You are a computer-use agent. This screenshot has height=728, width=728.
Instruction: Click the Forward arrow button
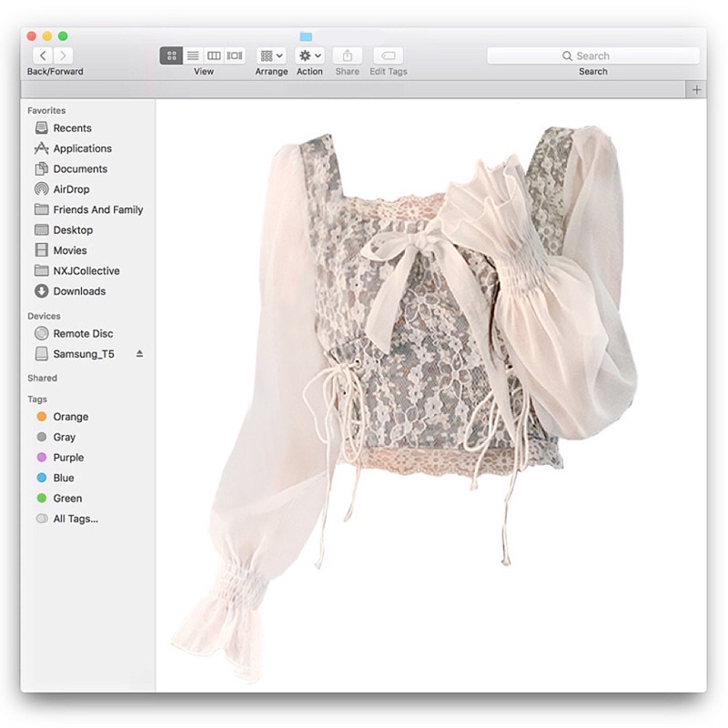(x=64, y=56)
